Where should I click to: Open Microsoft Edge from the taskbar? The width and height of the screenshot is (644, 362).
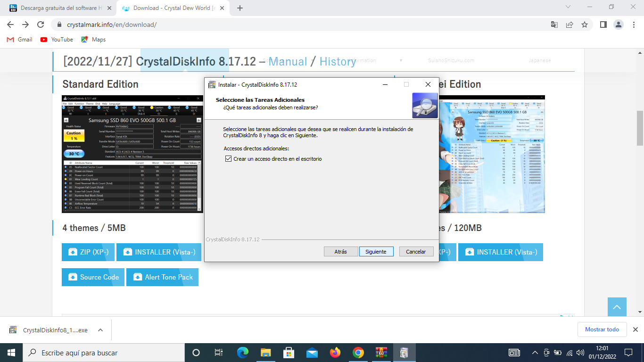click(243, 353)
